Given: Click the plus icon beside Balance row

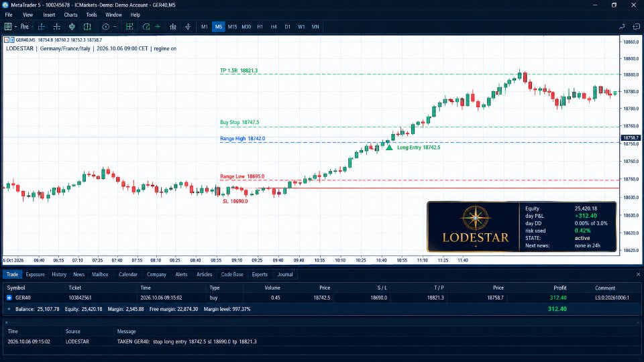Looking at the screenshot, I should 9,309.
